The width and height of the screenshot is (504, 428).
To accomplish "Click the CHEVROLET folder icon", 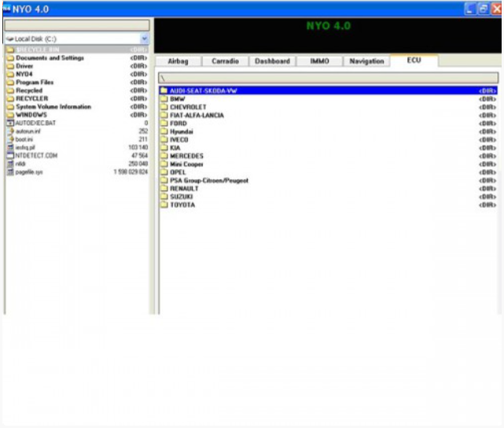I will pyautogui.click(x=164, y=107).
